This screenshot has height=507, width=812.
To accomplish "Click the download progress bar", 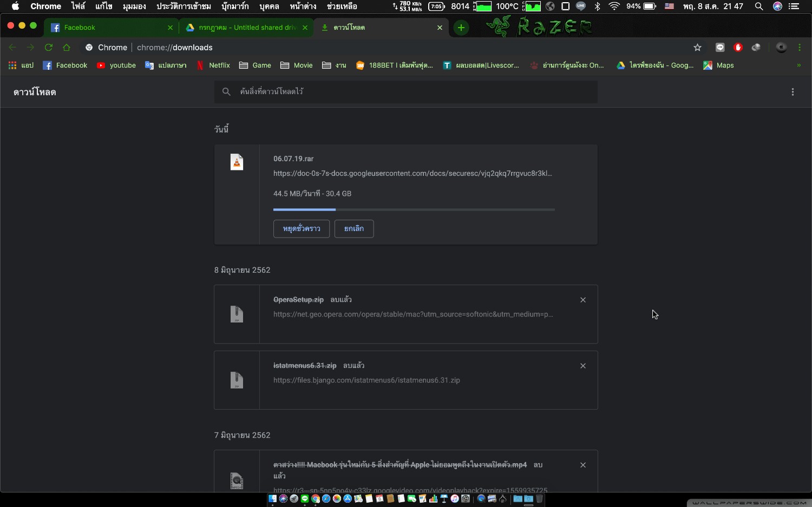I will point(414,209).
